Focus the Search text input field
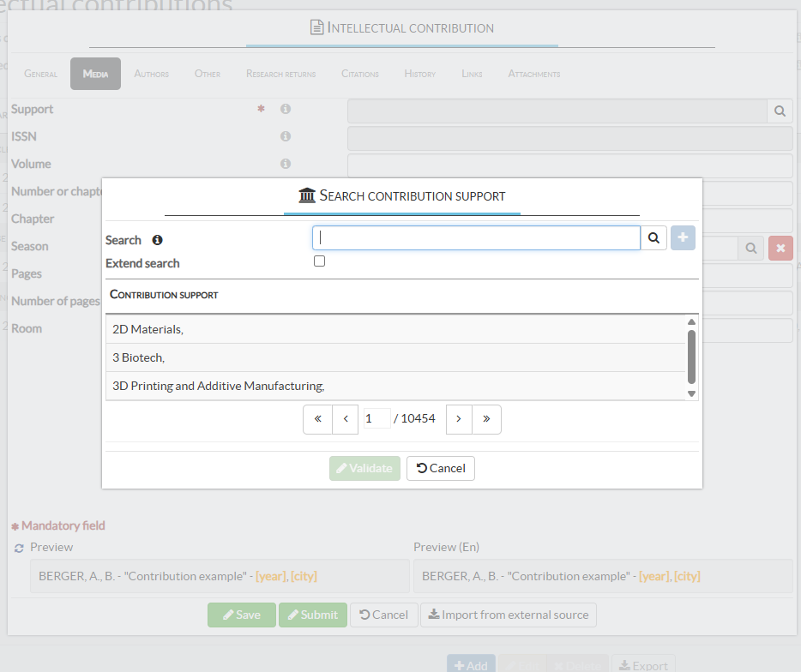 [x=476, y=238]
